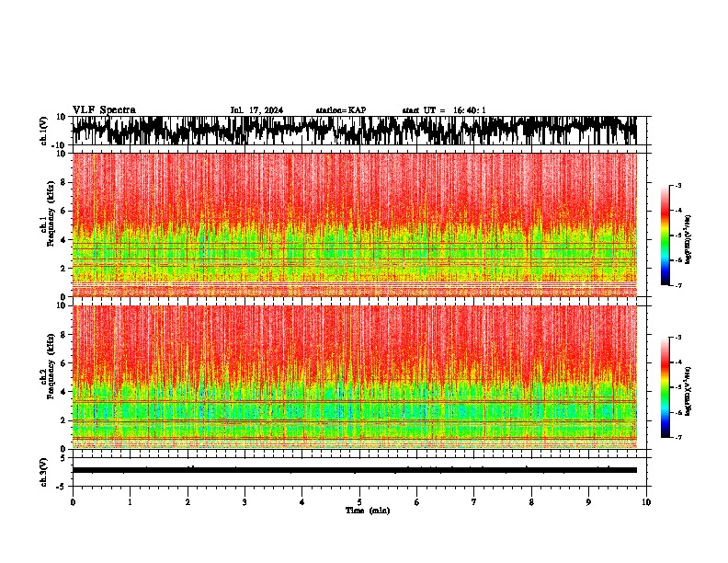Click the ch.2 spectrogram plot

pos(355,377)
